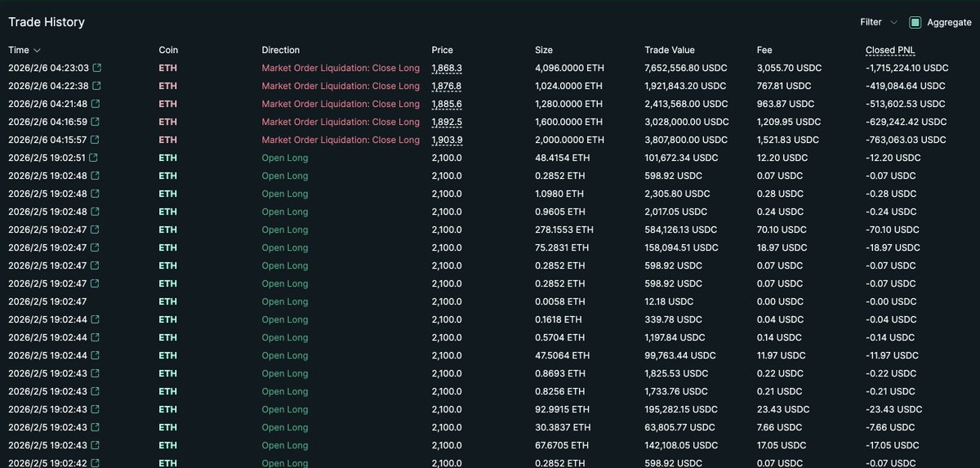
Task: Click the Price column header
Action: click(x=442, y=50)
